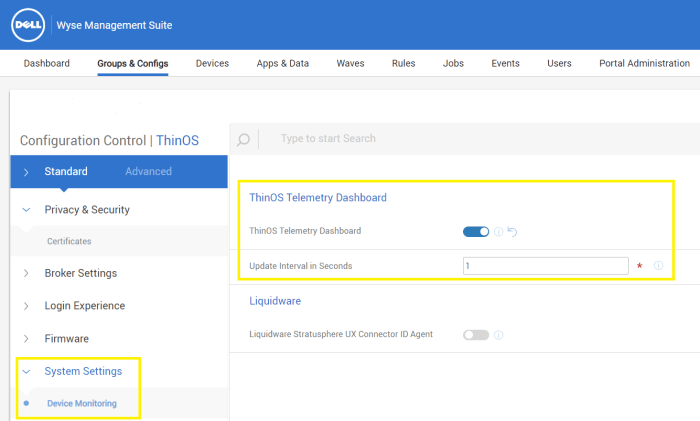Click info icon beside Liquidware Stratusphere toggle
The width and height of the screenshot is (700, 421).
[x=499, y=335]
